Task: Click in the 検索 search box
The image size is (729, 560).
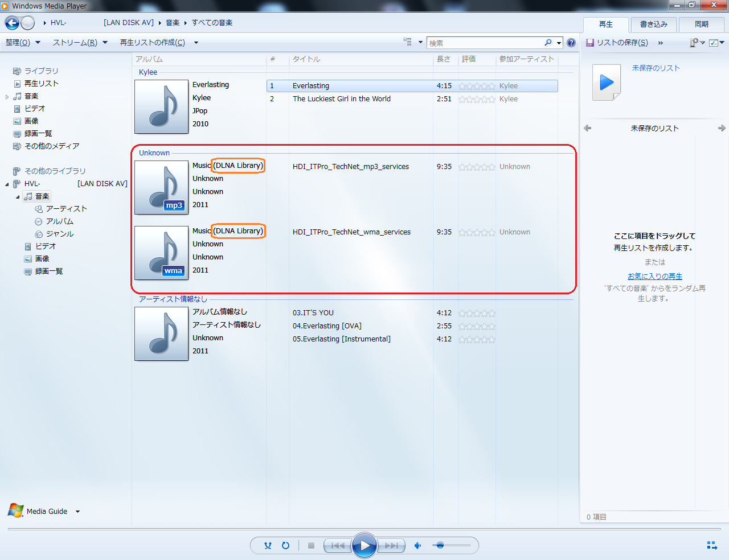Action: (x=485, y=43)
